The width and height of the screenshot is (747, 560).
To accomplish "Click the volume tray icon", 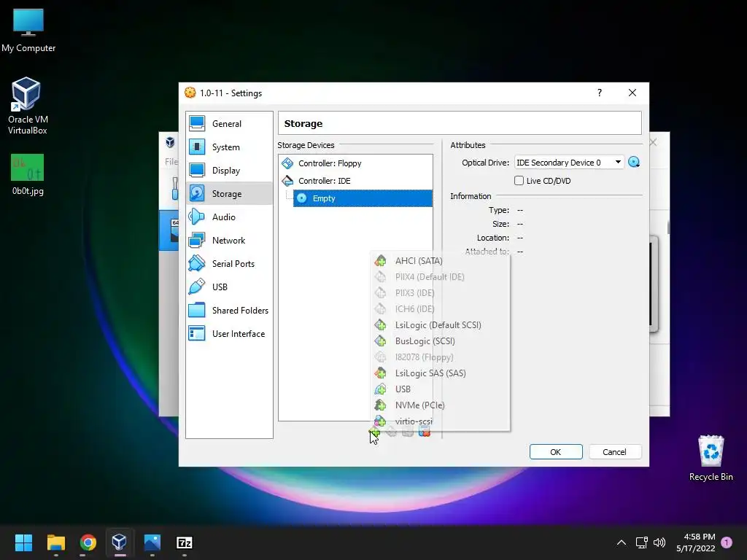I will click(x=659, y=542).
